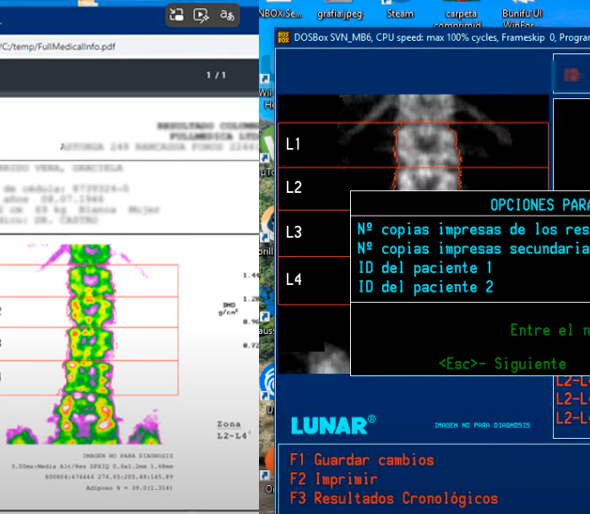Select 'Nº copias impresas de los res...' option
The width and height of the screenshot is (590, 514).
click(x=473, y=230)
